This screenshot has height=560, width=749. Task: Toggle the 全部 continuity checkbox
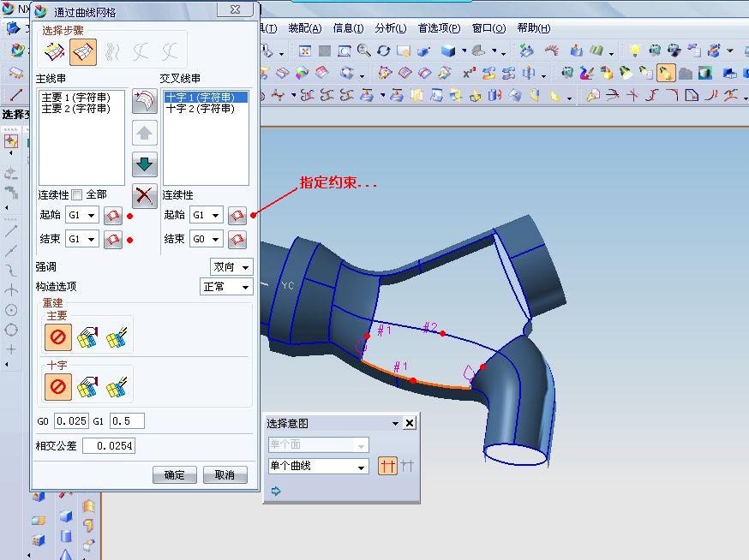[76, 194]
